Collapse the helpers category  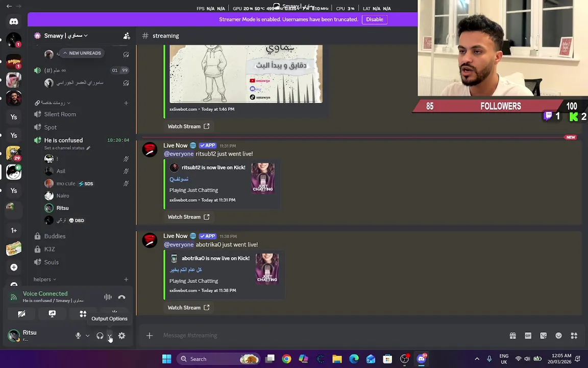pos(44,280)
